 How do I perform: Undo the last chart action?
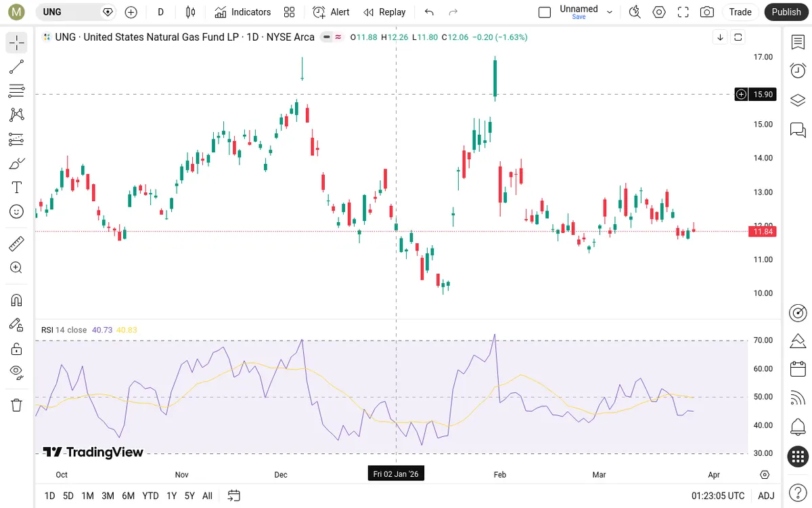pyautogui.click(x=429, y=12)
